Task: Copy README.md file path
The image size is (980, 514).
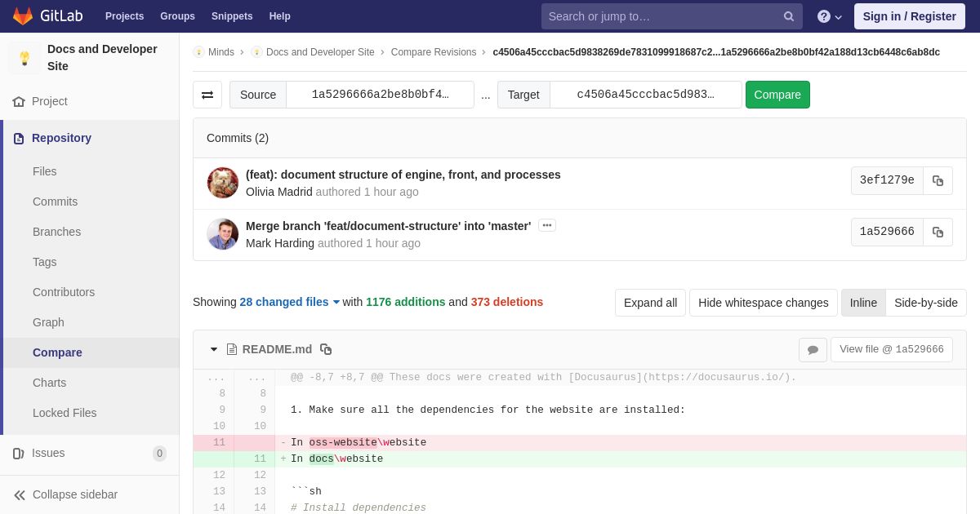Action: [x=326, y=349]
